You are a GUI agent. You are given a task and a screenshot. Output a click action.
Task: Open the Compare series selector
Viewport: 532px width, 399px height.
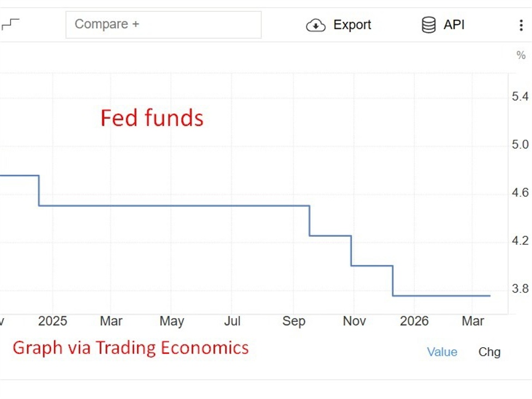163,24
